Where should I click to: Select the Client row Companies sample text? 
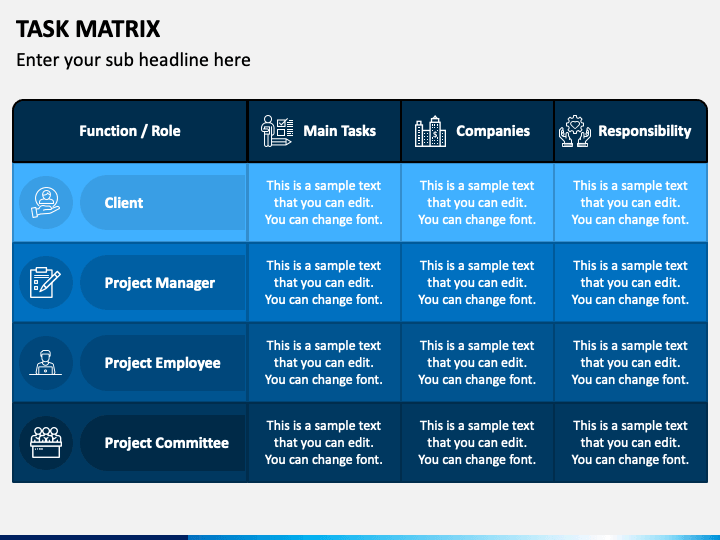(x=477, y=202)
